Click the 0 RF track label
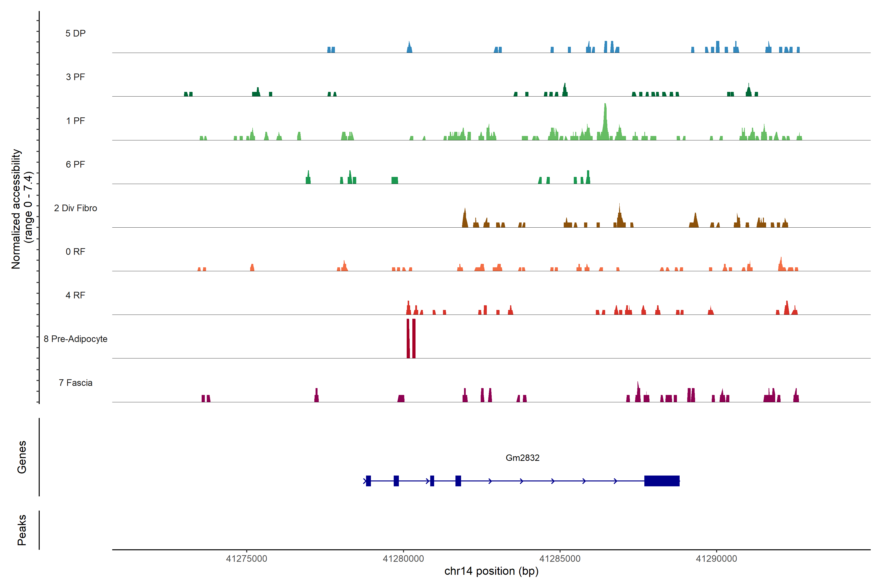The image size is (882, 588). (x=75, y=252)
